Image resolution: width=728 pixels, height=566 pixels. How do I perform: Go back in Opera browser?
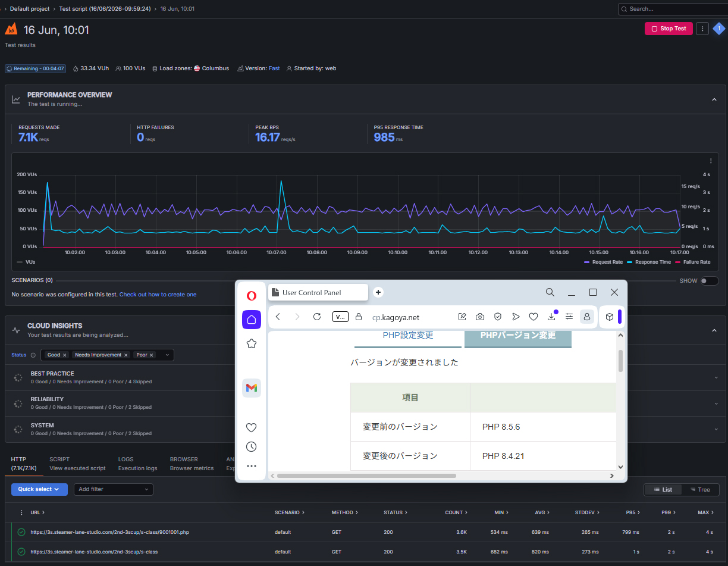coord(278,317)
